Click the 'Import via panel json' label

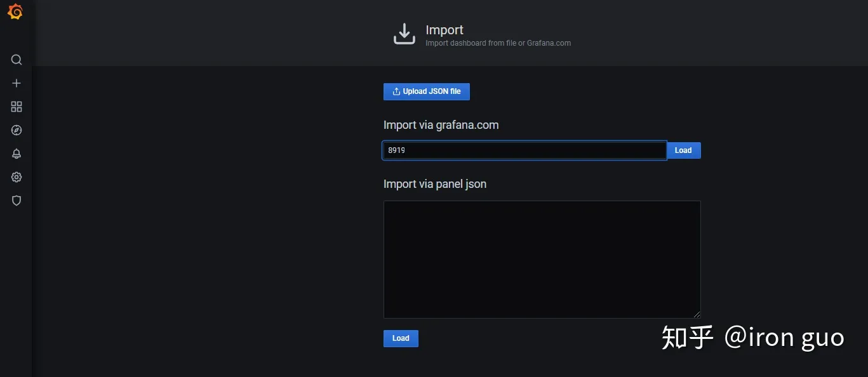(435, 184)
